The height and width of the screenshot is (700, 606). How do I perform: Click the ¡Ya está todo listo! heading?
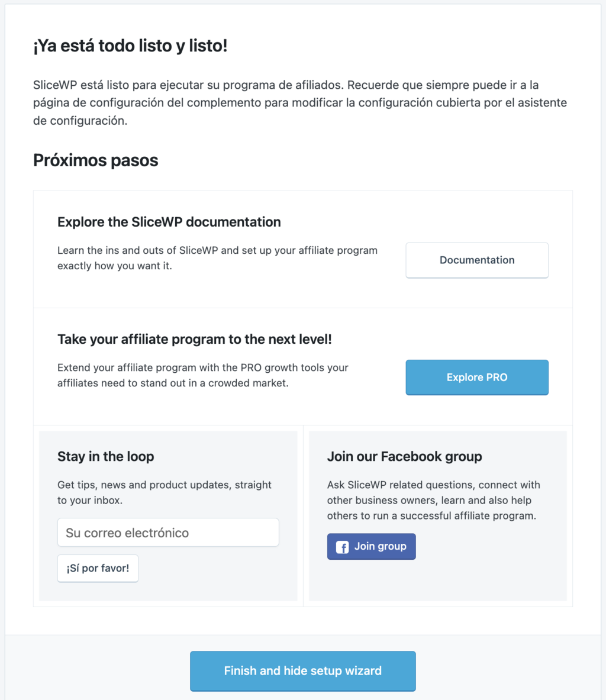tap(130, 46)
